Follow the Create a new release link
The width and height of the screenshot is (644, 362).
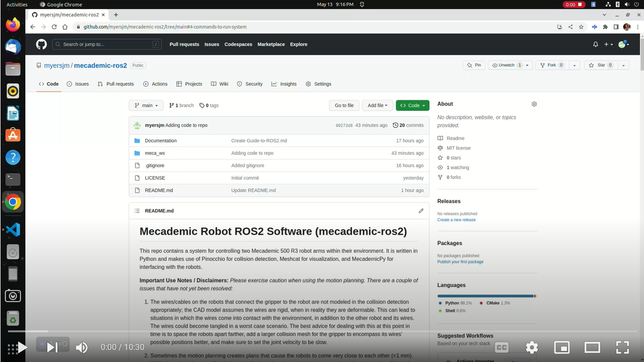click(456, 220)
